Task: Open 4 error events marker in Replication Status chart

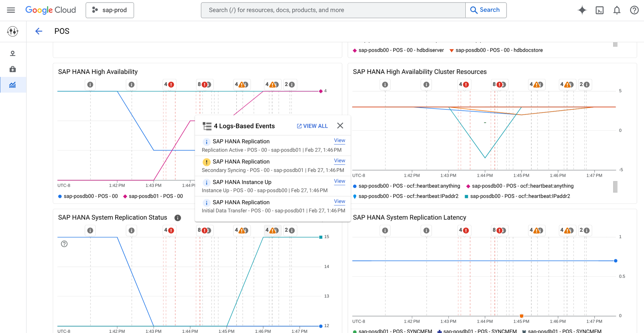Action: pyautogui.click(x=169, y=230)
